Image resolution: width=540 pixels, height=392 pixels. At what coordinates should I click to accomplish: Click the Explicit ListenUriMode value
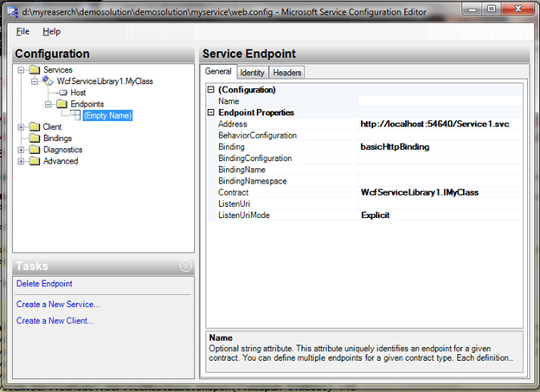440,215
